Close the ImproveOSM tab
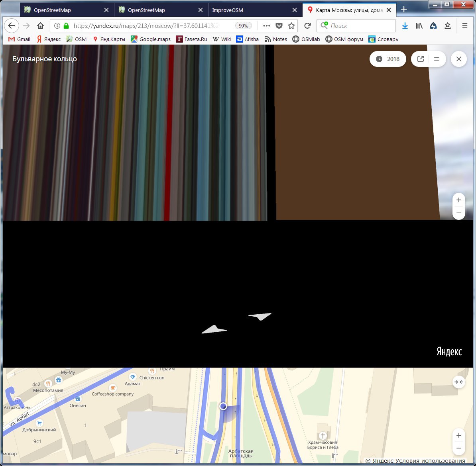 pos(295,10)
